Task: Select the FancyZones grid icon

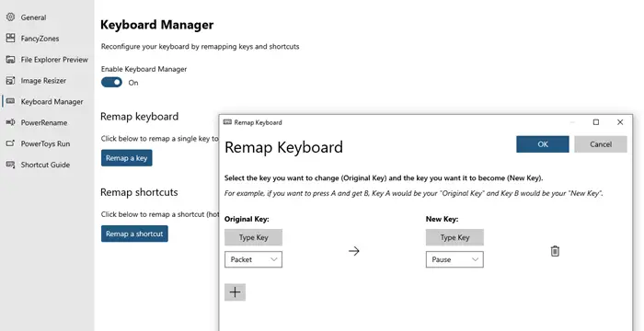Action: (x=11, y=39)
